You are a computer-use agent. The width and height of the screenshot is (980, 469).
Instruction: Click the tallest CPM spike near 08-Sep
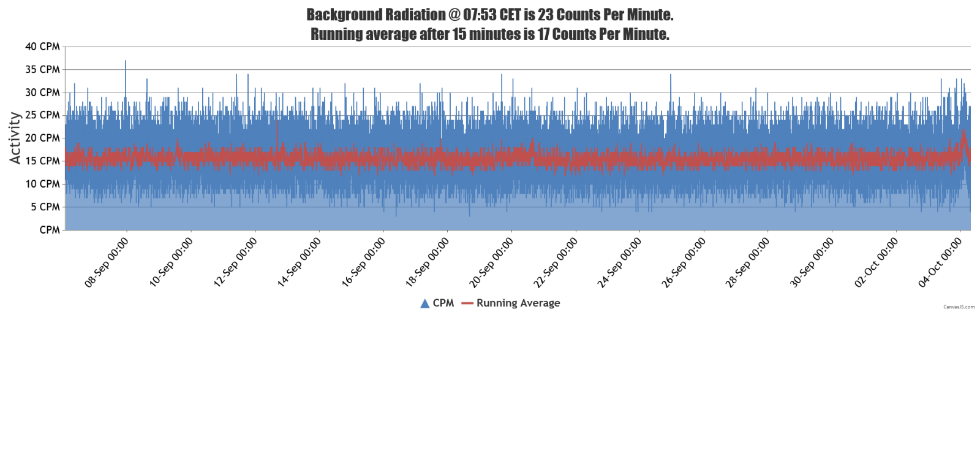click(x=126, y=63)
